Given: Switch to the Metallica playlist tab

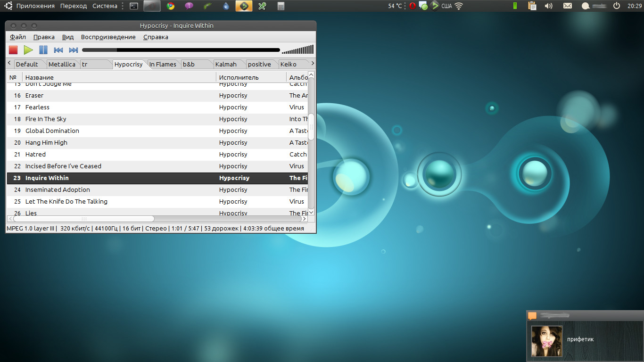Looking at the screenshot, I should click(62, 64).
